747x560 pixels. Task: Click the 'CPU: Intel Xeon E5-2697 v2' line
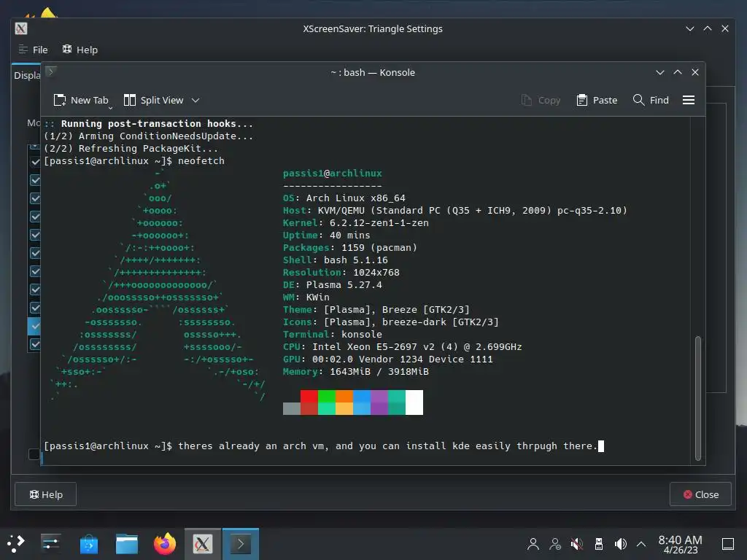402,346
